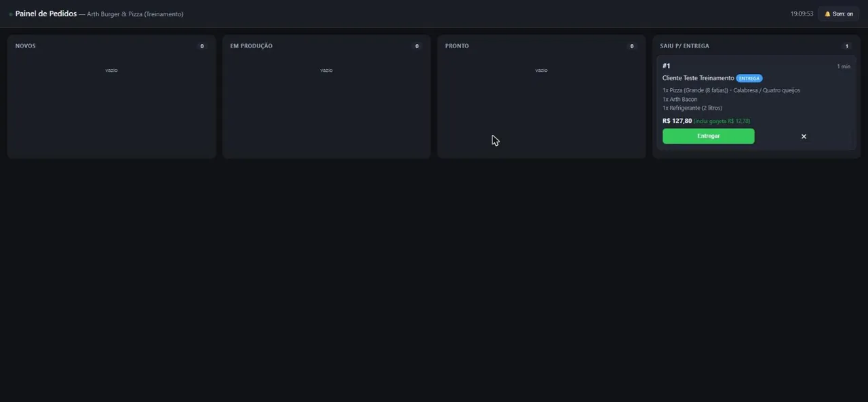Click the NOVOS column header

(26, 46)
